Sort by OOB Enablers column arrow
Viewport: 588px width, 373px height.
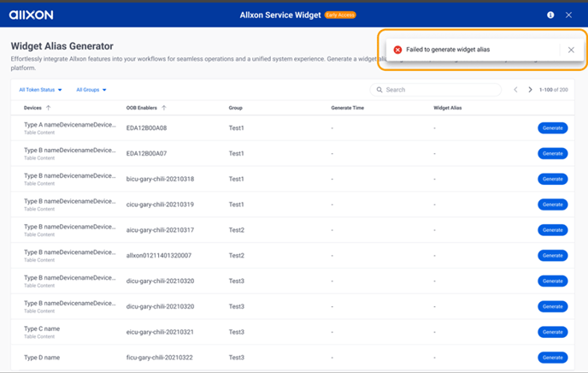[164, 108]
